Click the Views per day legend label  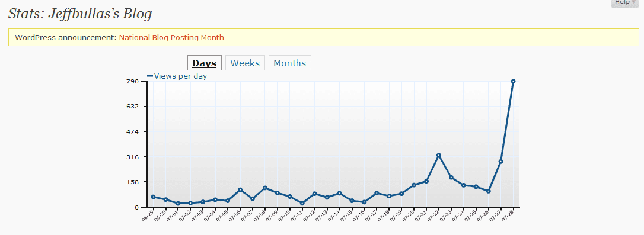click(x=180, y=76)
